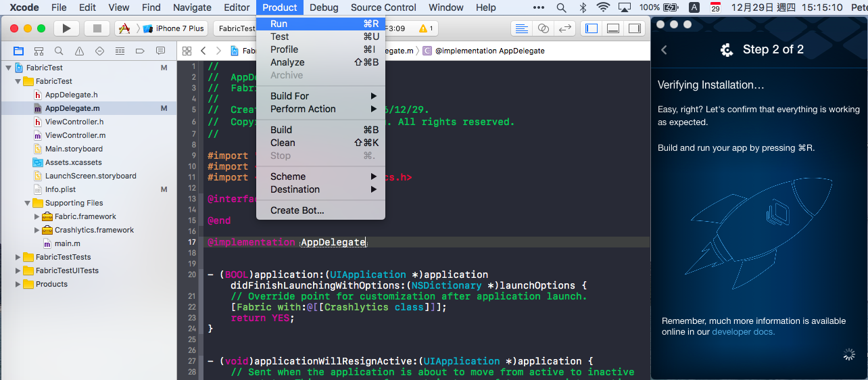Go back in the Fabric panel
This screenshot has width=868, height=380.
[x=664, y=49]
